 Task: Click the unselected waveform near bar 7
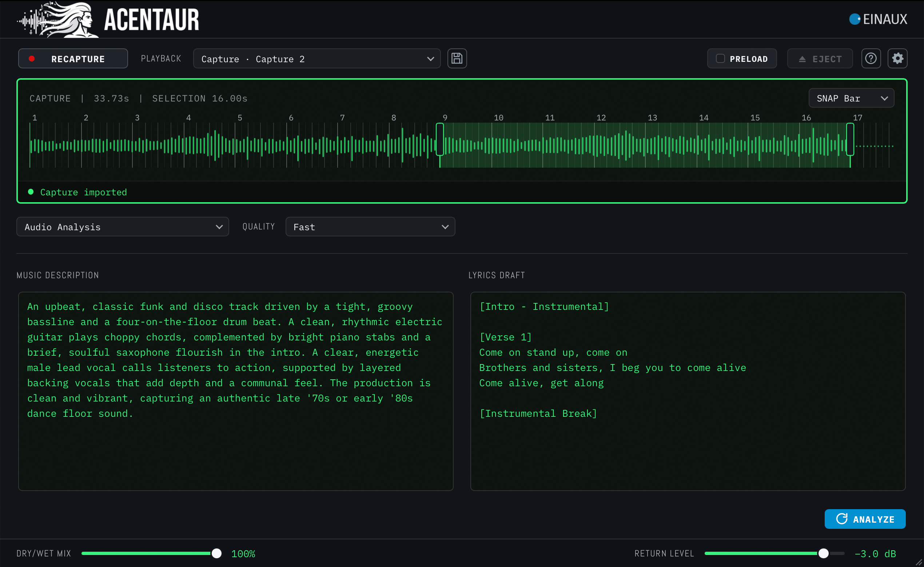pyautogui.click(x=342, y=145)
